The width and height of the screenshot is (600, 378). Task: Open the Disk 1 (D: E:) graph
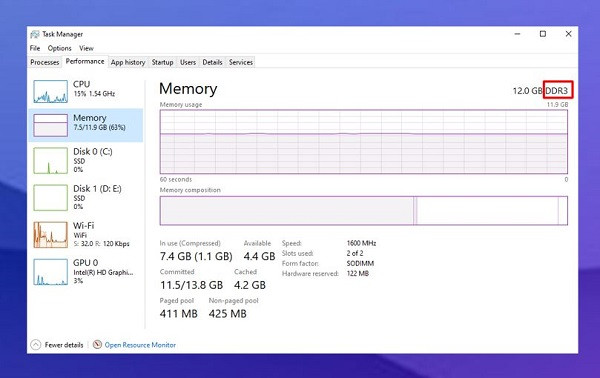point(51,197)
